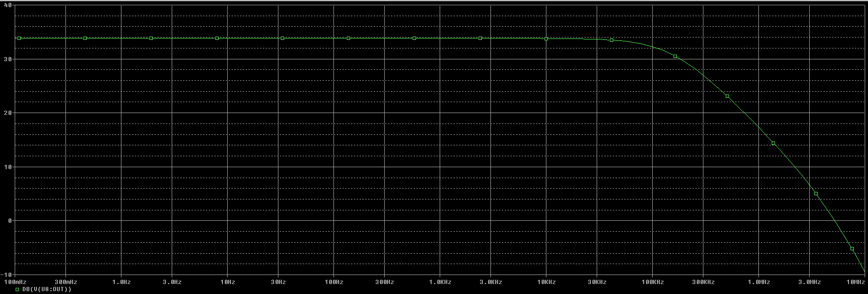Image resolution: width=868 pixels, height=294 pixels.
Task: Select the trace marker at roughly 23 dB
Action: tap(728, 96)
